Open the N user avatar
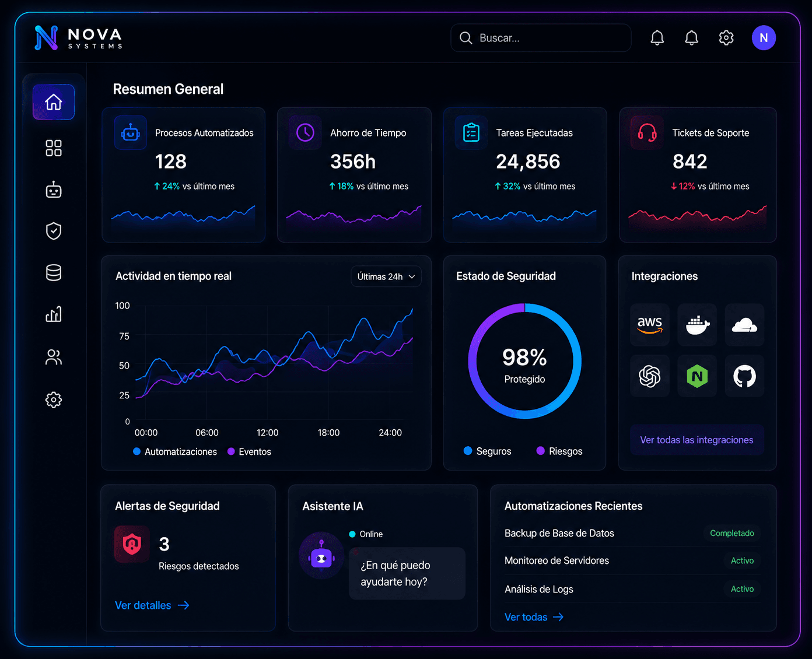The image size is (812, 659). pos(764,38)
